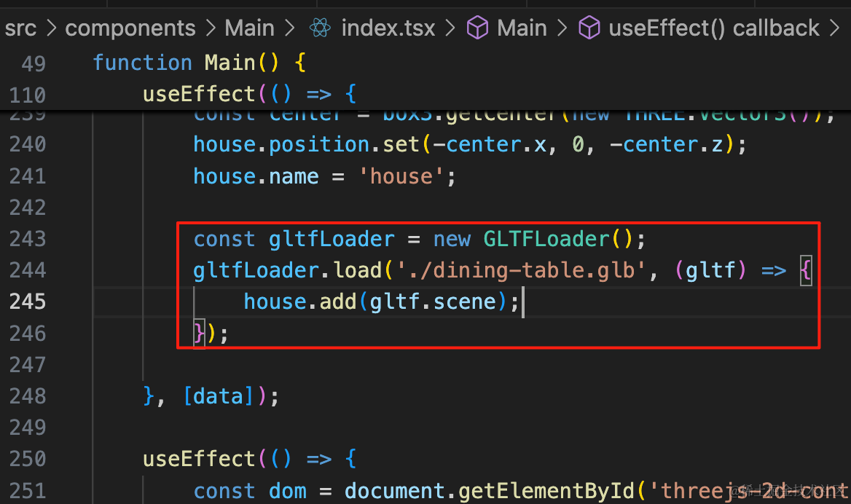Select the Main symbol breadcrumb
Screen dimensions: 851x504
(522, 28)
